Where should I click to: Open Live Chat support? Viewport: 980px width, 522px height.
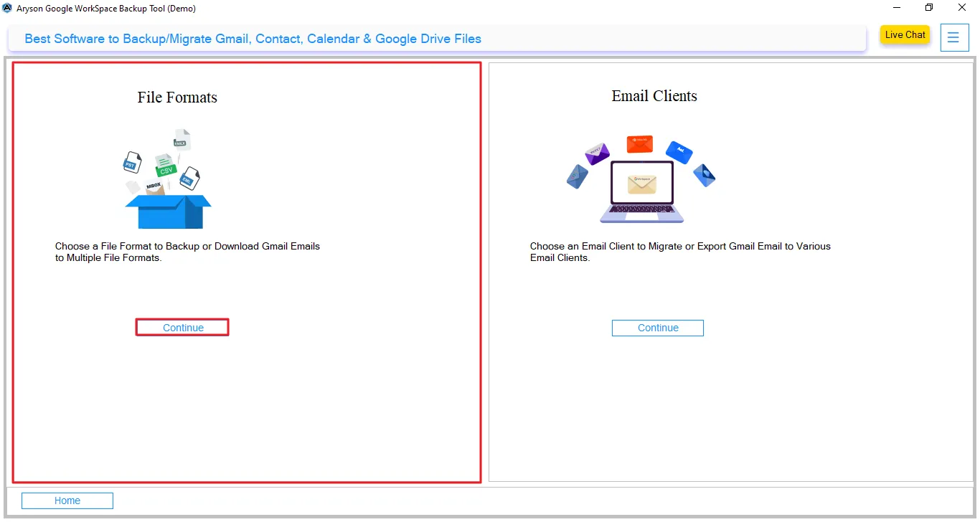(x=905, y=34)
